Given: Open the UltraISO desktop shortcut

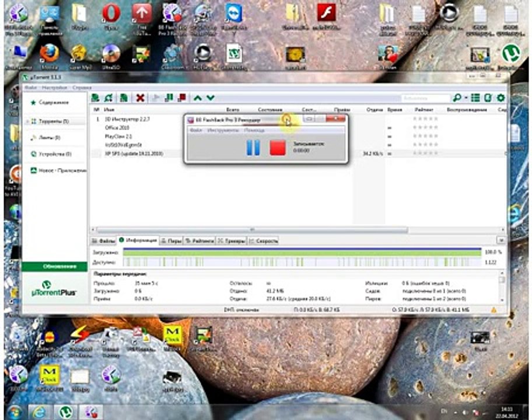Looking at the screenshot, I should [x=111, y=57].
